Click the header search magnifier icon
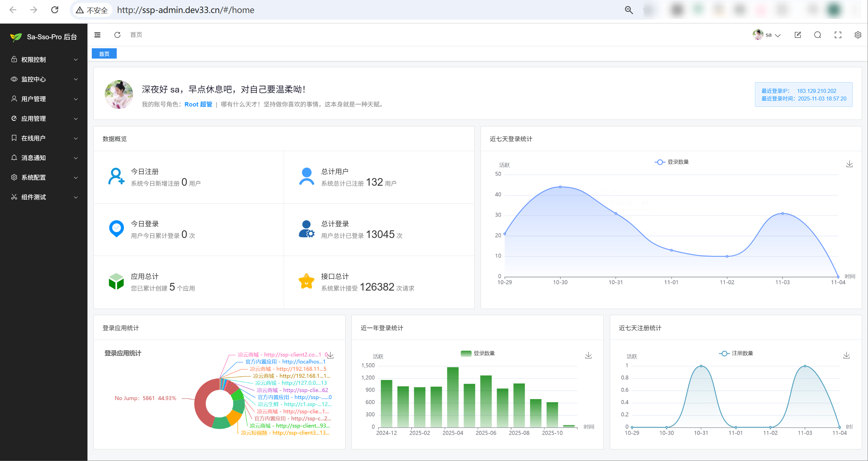868x461 pixels. coord(817,35)
